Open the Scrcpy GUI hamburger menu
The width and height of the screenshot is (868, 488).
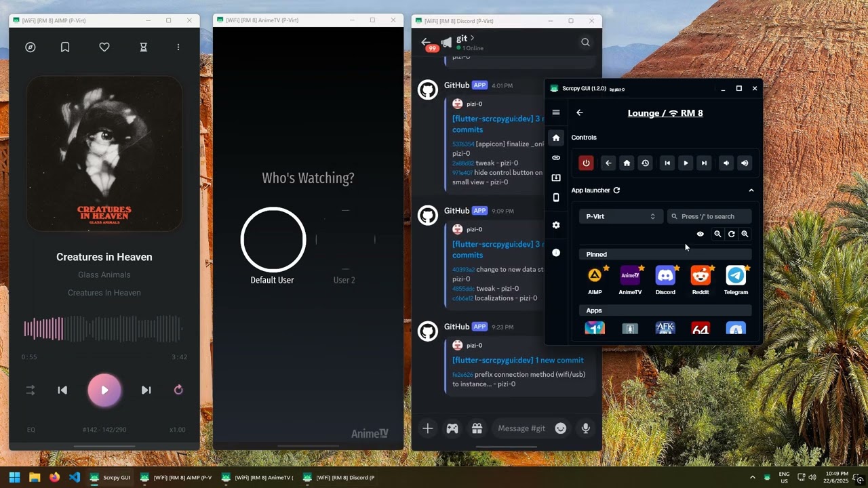556,113
